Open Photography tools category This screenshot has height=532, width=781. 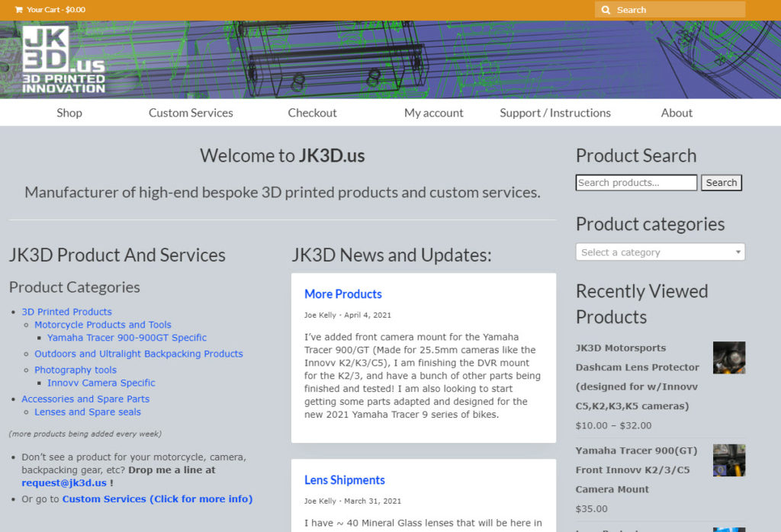pos(76,370)
